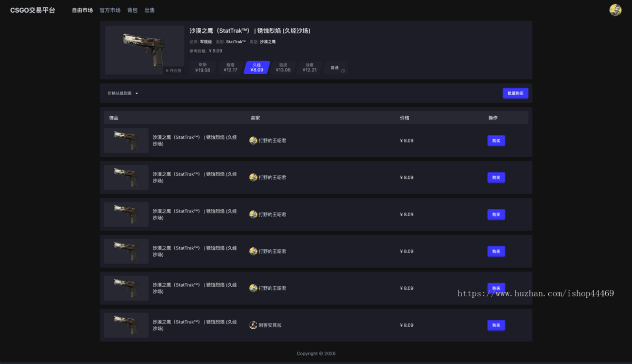The height and width of the screenshot is (364, 632).
Task: Click the 军规级 quality label
Action: [x=206, y=42]
